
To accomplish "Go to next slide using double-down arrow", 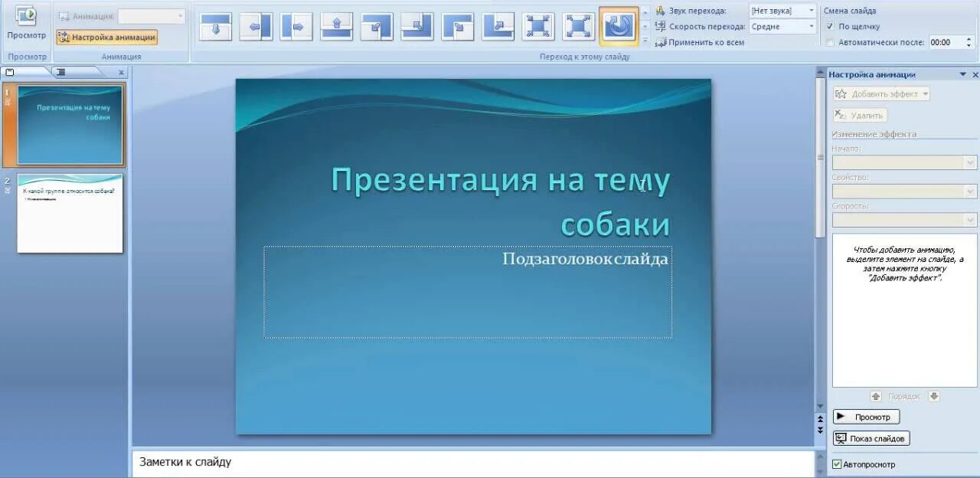I will click(820, 430).
